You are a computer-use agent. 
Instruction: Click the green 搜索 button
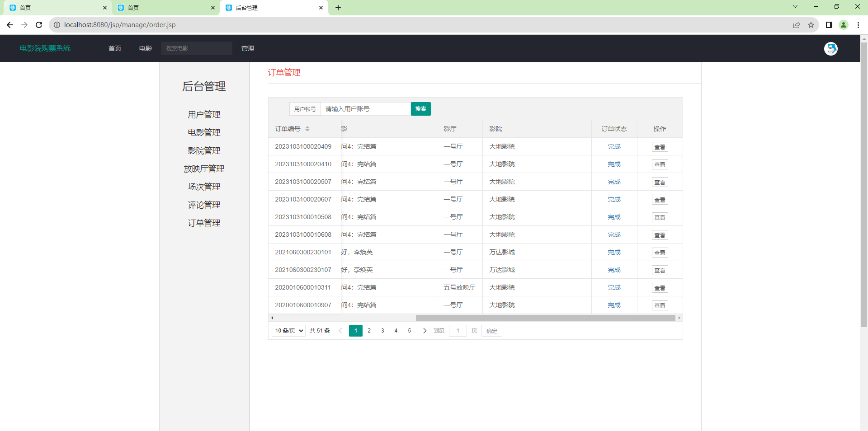point(421,109)
